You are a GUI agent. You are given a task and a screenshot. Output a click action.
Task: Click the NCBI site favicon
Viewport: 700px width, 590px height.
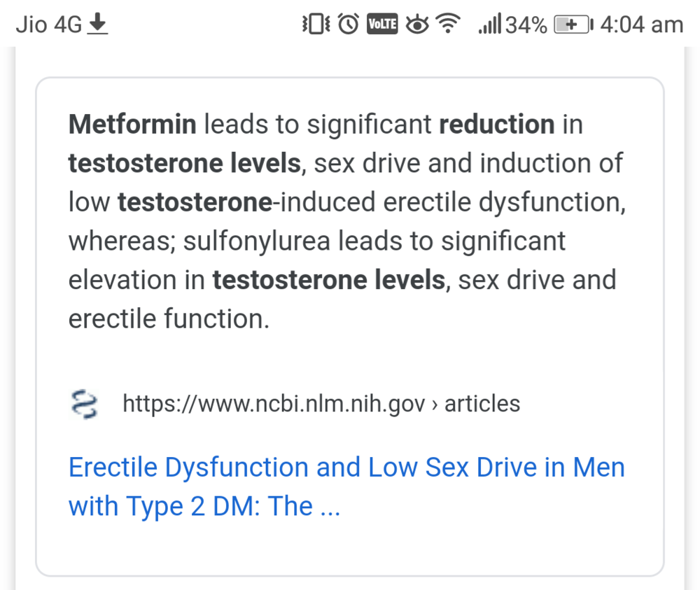pos(85,404)
